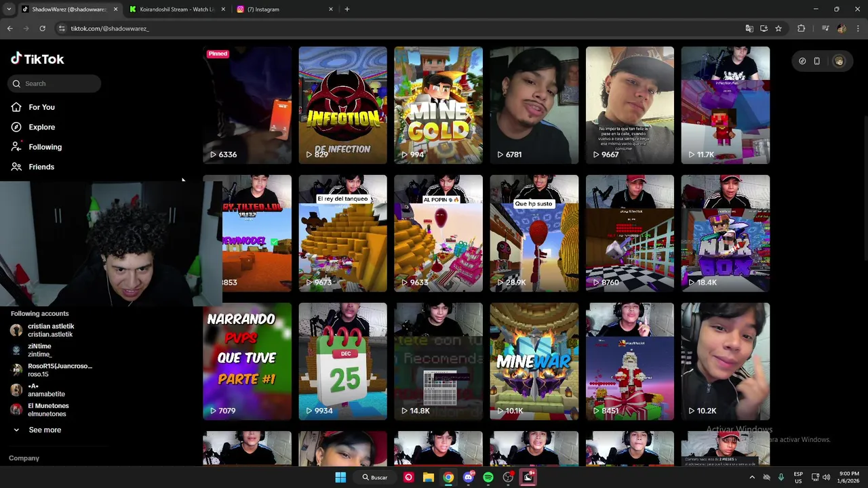Show hidden system tray icons

(752, 477)
